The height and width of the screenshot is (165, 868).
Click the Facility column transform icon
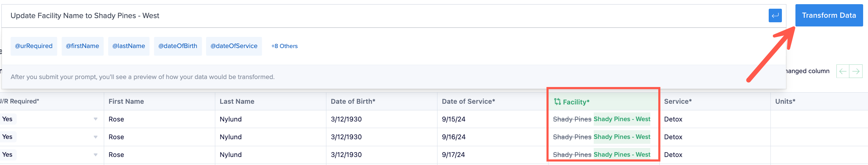tap(557, 102)
